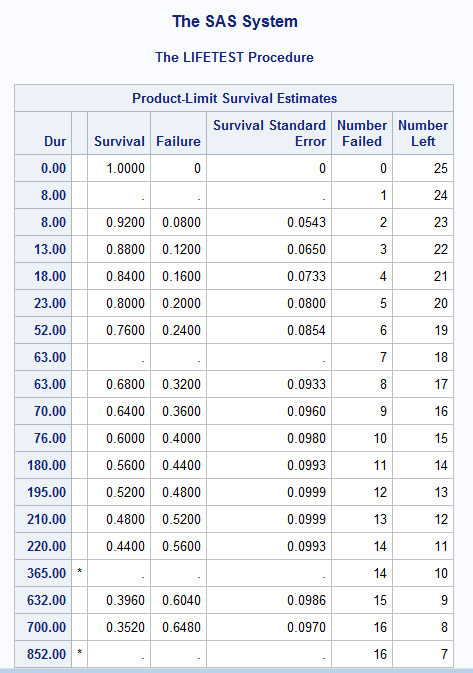Click the title The SAS System
Screen dimensions: 473x673
click(235, 21)
